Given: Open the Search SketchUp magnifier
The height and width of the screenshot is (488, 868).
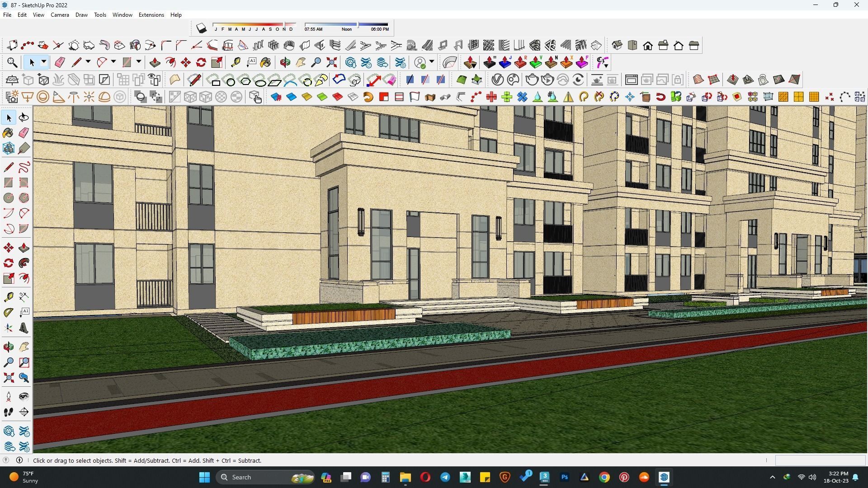Looking at the screenshot, I should pyautogui.click(x=12, y=62).
